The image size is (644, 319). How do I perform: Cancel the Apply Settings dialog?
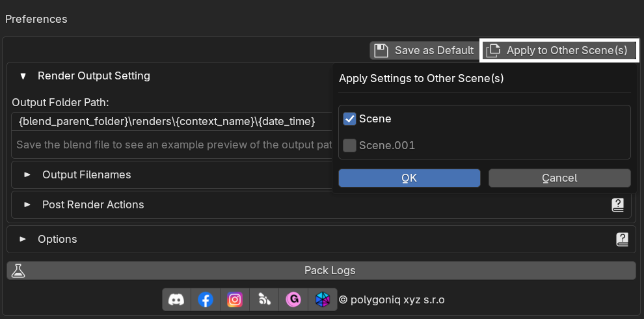[559, 178]
